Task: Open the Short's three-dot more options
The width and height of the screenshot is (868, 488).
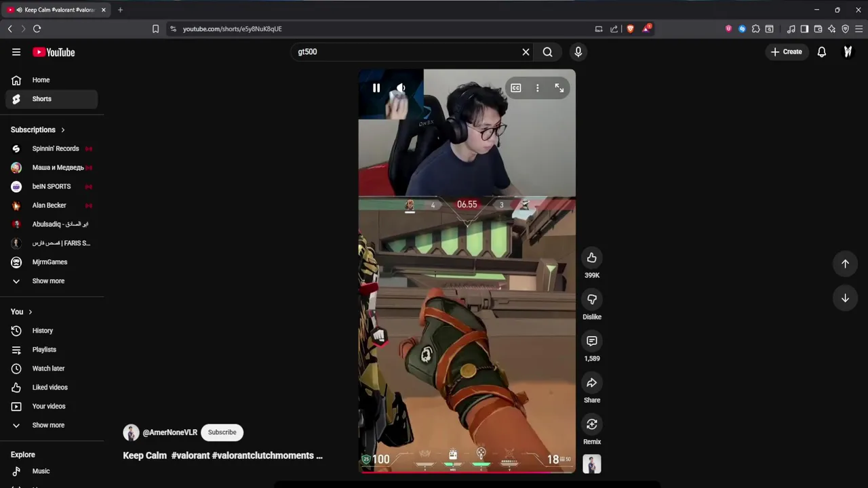Action: point(538,88)
